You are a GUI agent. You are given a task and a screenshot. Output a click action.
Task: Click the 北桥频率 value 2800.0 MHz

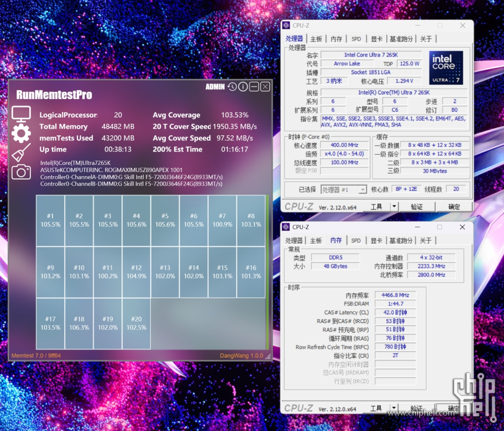point(431,275)
